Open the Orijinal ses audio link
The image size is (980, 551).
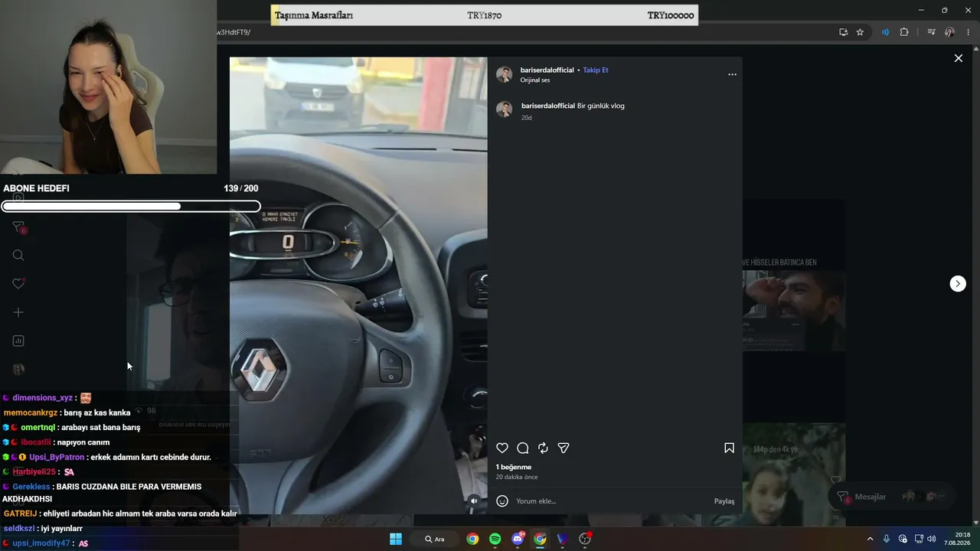point(535,80)
